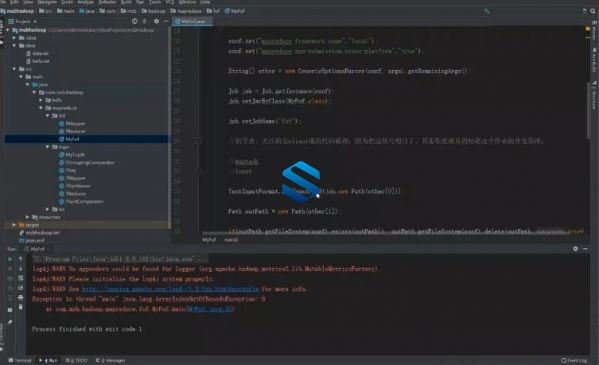Click the green Rerun icon in Run panel
This screenshot has height=365, width=599.
[10, 259]
